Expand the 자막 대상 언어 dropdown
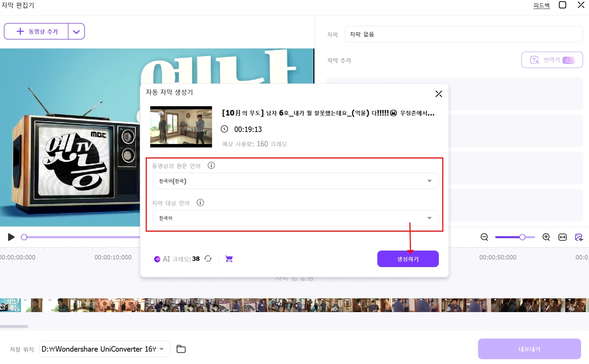This screenshot has height=364, width=589. pyautogui.click(x=429, y=218)
